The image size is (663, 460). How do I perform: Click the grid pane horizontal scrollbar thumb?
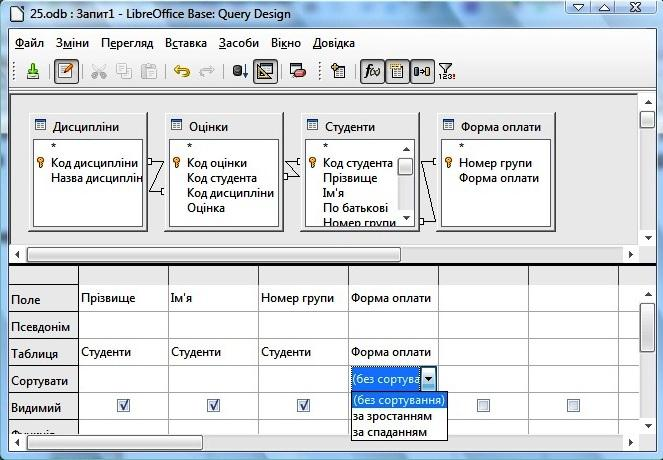[x=115, y=443]
